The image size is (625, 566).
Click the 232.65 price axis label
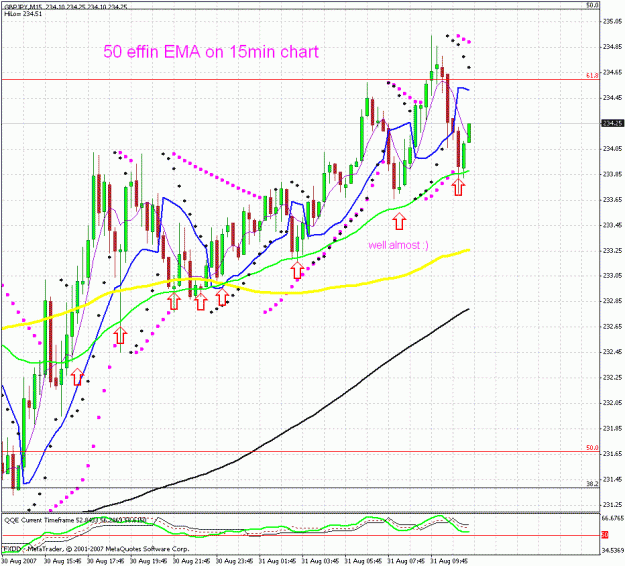point(613,327)
